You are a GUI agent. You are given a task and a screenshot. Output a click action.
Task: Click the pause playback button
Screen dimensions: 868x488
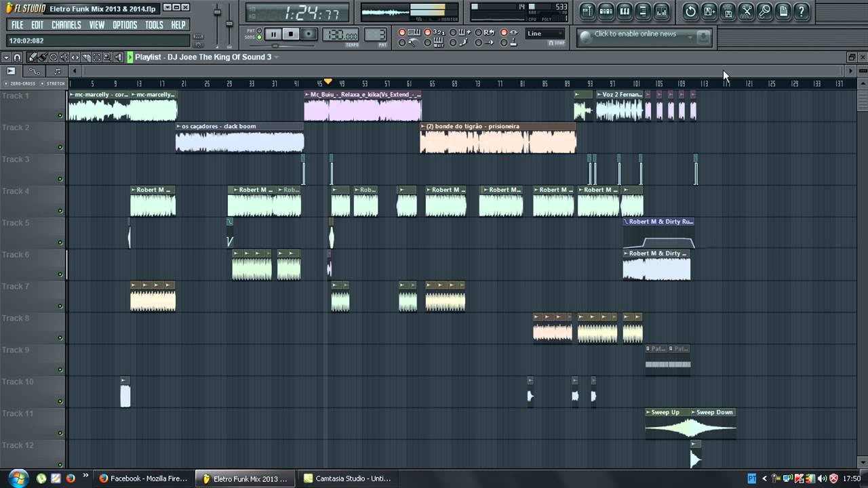click(x=273, y=34)
